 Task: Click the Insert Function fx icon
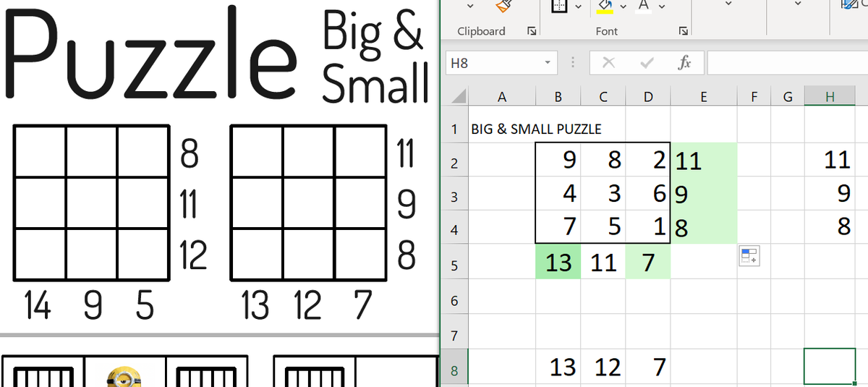[x=684, y=63]
